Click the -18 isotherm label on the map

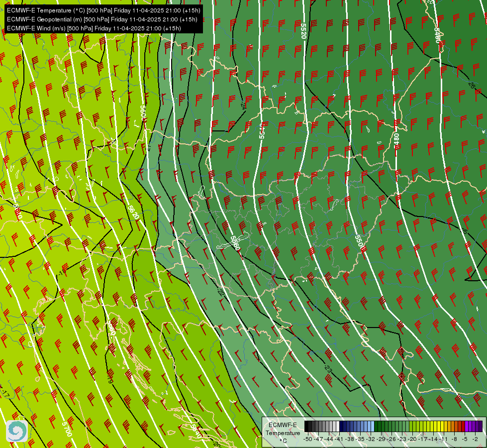click(x=62, y=273)
